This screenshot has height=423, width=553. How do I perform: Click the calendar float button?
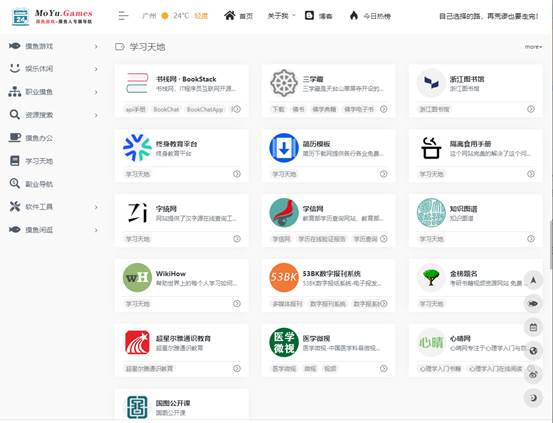click(x=533, y=327)
